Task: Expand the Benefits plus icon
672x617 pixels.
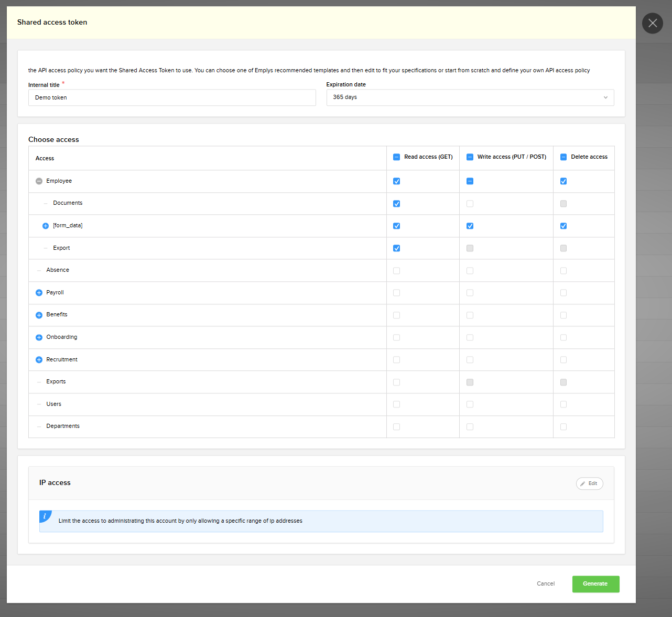Action: pos(39,315)
